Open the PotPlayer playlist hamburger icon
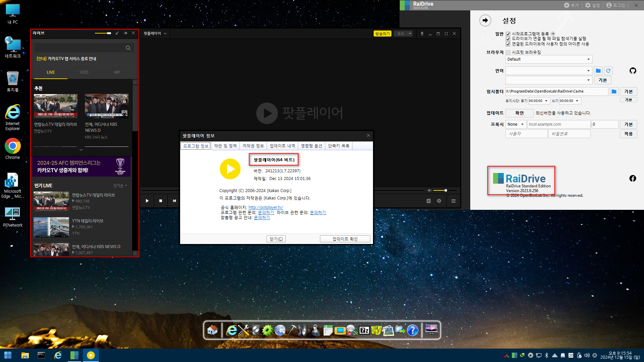 (x=453, y=201)
